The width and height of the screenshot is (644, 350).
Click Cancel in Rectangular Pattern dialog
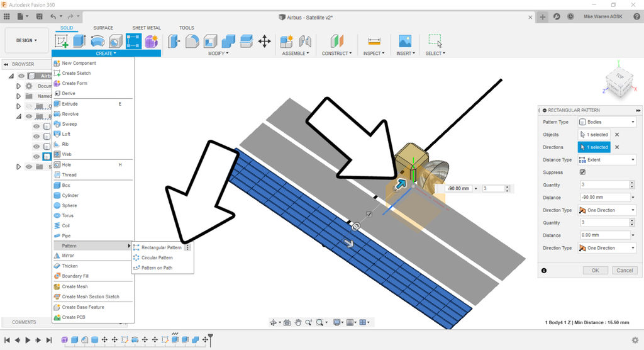pos(625,270)
